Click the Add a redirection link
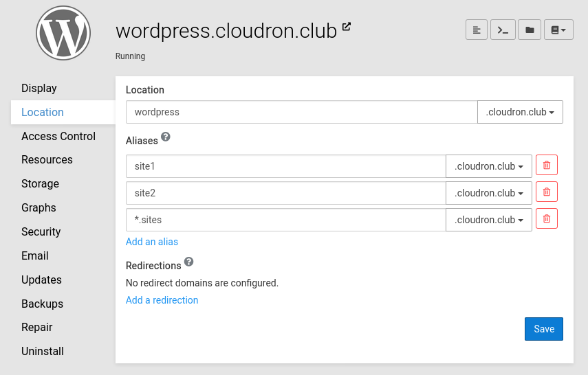 162,300
